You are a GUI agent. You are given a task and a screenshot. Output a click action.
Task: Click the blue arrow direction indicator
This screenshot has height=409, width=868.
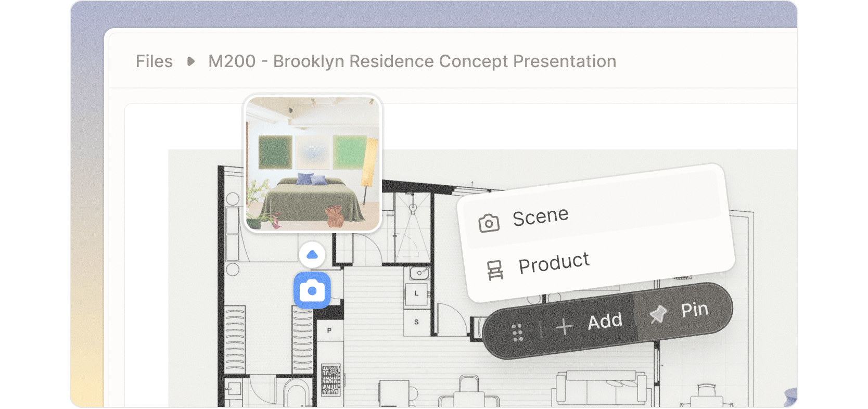312,254
